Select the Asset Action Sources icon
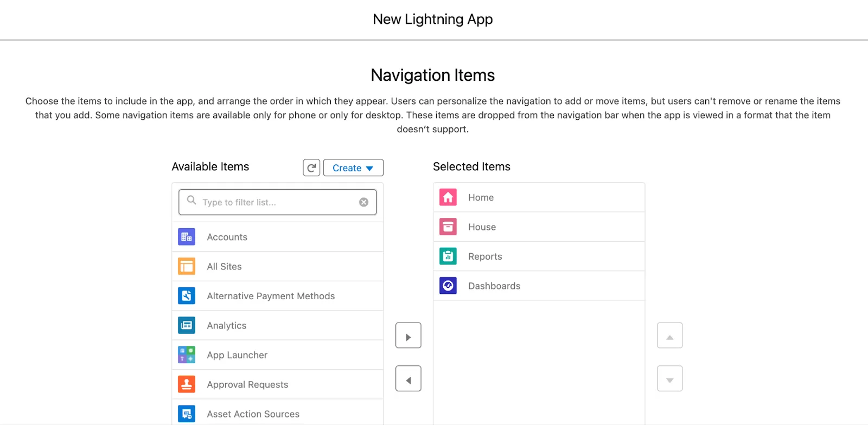Viewport: 868px width, 425px height. click(x=186, y=413)
